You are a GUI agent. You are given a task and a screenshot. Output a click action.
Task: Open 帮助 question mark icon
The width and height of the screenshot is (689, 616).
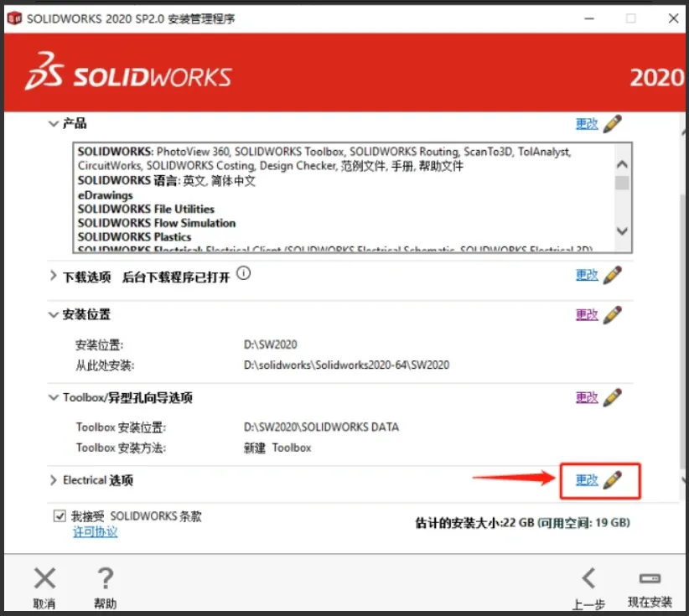pos(106,578)
